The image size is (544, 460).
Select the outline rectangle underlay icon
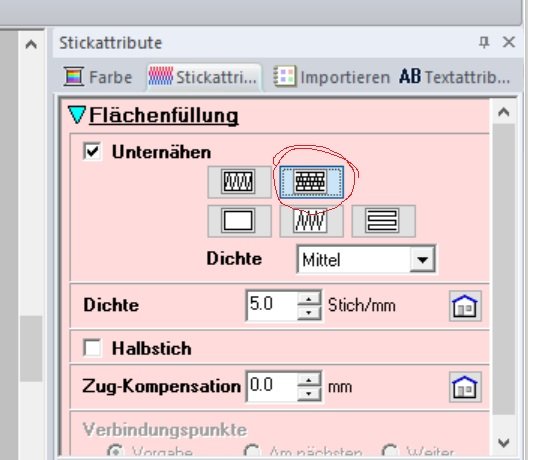239,221
